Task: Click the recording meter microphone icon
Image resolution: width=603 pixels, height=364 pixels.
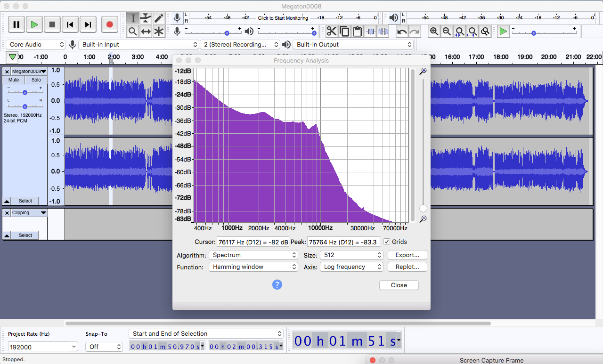Action: pos(177,18)
